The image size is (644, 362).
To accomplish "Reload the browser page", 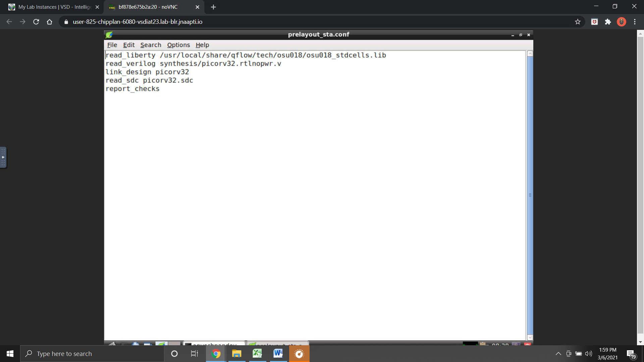I will [x=36, y=22].
